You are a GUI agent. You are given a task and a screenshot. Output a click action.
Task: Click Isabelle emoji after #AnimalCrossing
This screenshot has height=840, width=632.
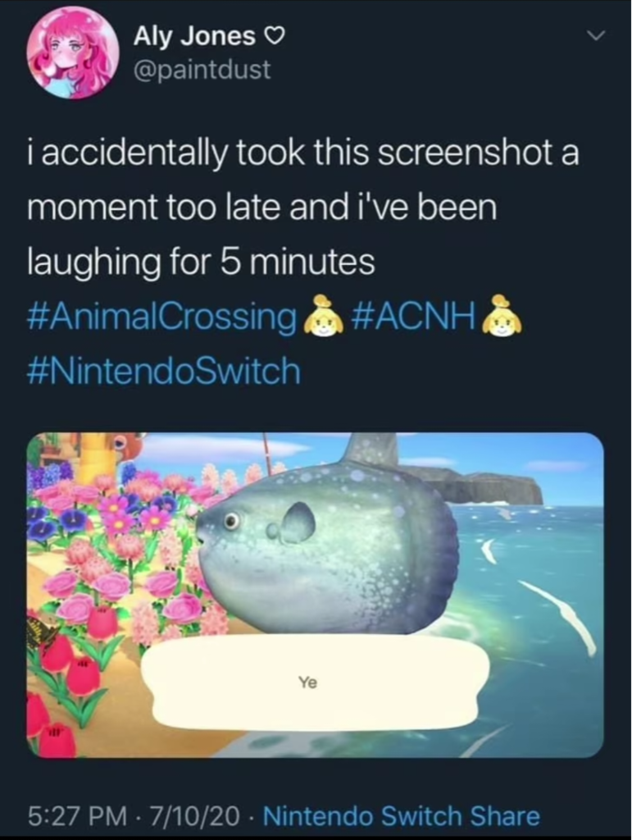[323, 317]
